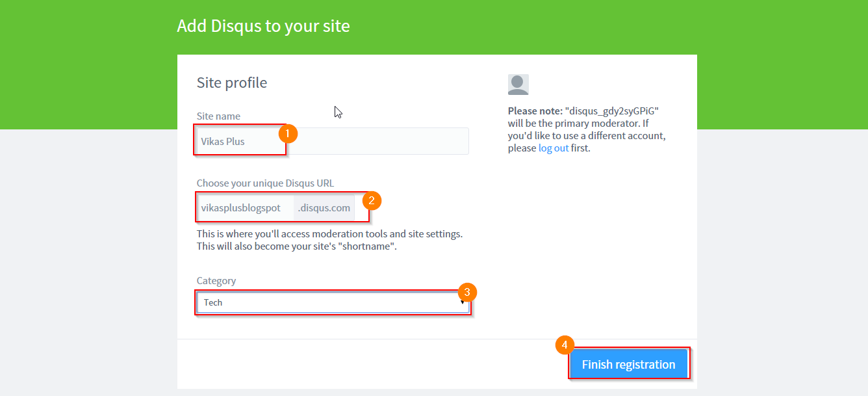868x396 pixels.
Task: Click the Add Disqus to your site title
Action: (x=263, y=26)
